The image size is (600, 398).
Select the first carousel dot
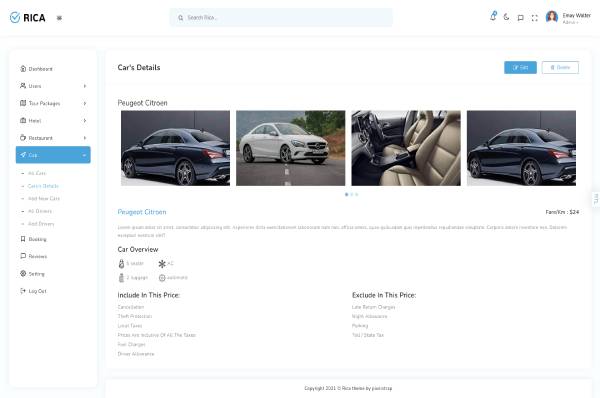(347, 194)
